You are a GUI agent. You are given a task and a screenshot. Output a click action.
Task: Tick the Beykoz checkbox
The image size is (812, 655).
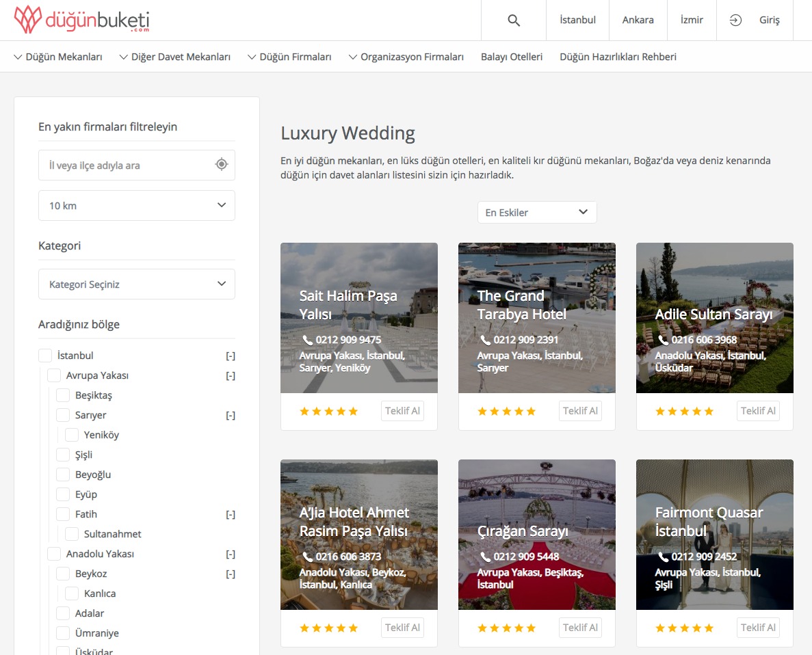[x=63, y=574]
